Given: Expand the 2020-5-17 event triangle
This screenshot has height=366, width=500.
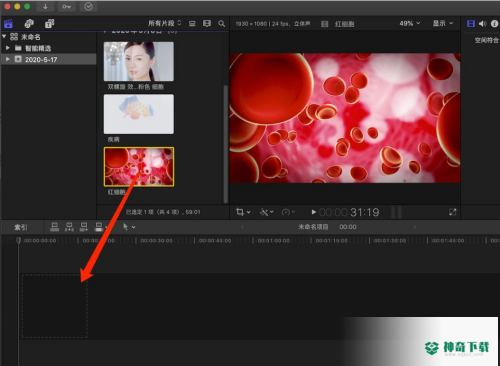Looking at the screenshot, I should click(8, 59).
